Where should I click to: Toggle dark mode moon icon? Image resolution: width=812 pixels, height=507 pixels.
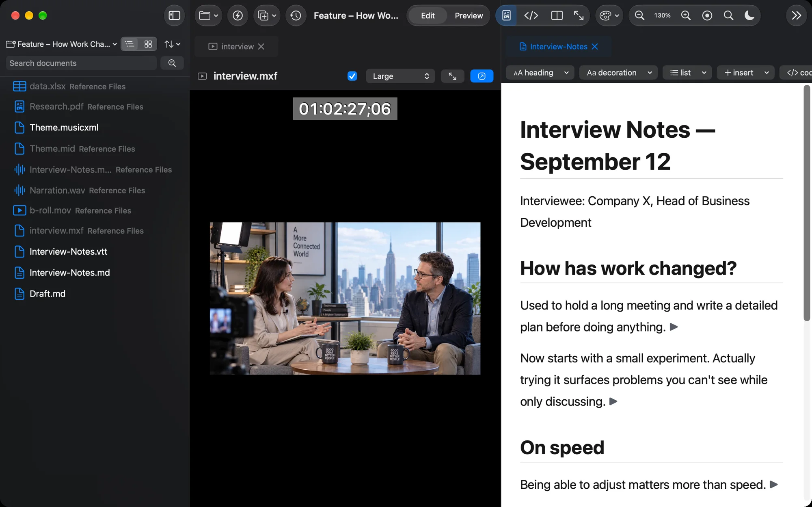tap(749, 15)
